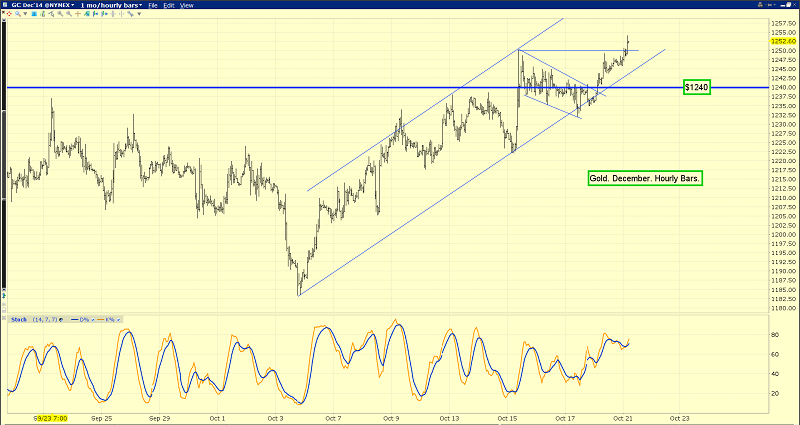Click the 1180.00 price axis label

tap(784, 308)
